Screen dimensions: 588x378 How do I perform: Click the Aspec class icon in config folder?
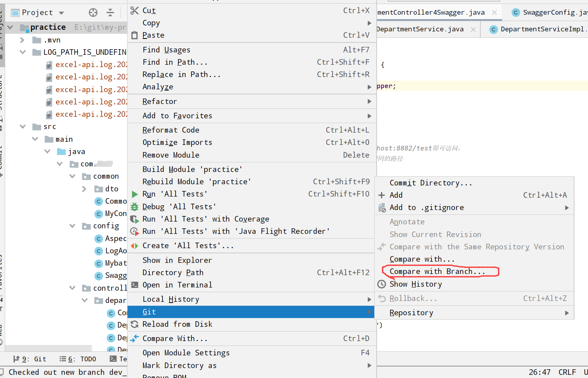99,239
